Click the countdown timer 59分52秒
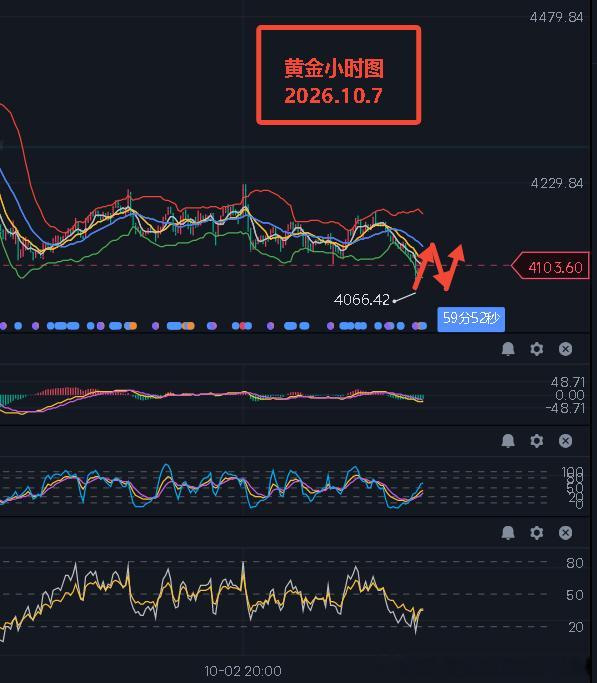The image size is (597, 683). click(471, 319)
